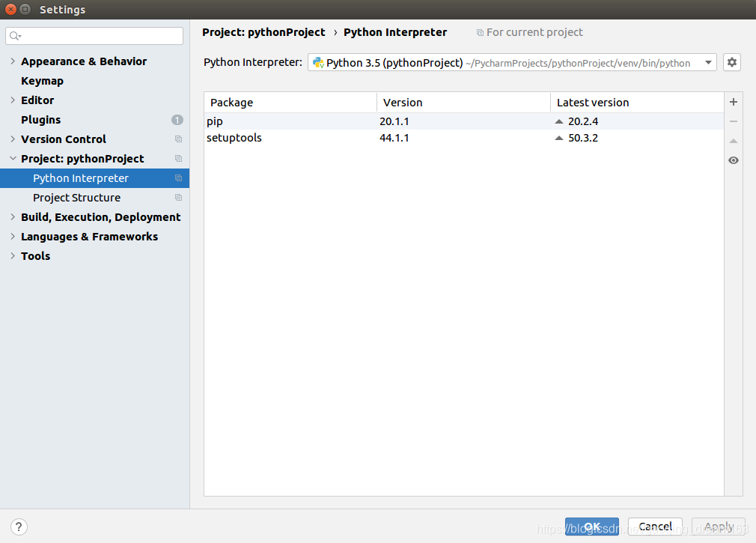Image resolution: width=756 pixels, height=543 pixels.
Task: Click the Python logo icon in interpreter field
Action: pos(318,63)
